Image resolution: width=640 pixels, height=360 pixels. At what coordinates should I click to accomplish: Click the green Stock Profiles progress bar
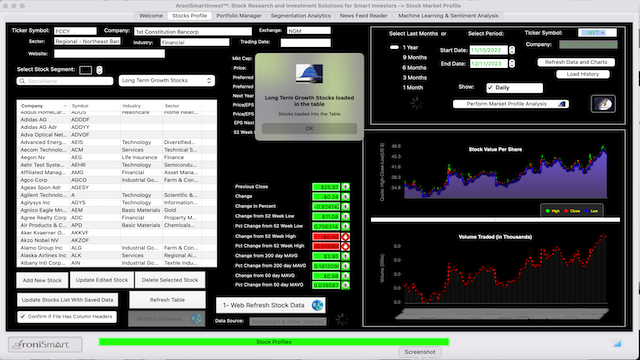(x=274, y=342)
